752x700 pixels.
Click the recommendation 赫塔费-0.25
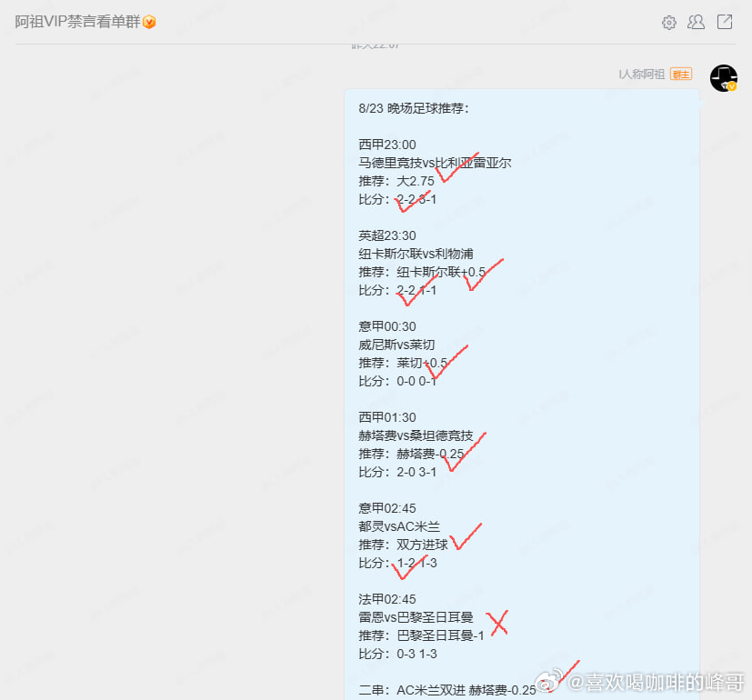[x=430, y=454]
